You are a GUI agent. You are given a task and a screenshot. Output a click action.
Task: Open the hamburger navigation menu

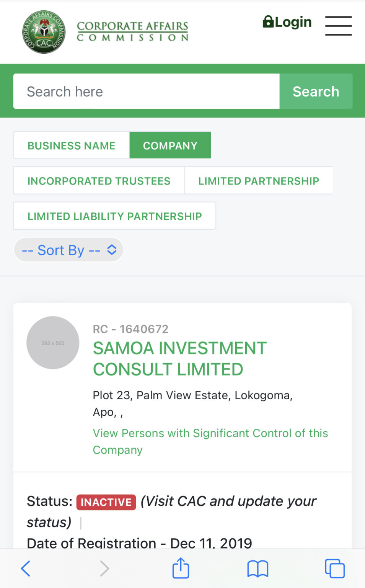point(338,26)
